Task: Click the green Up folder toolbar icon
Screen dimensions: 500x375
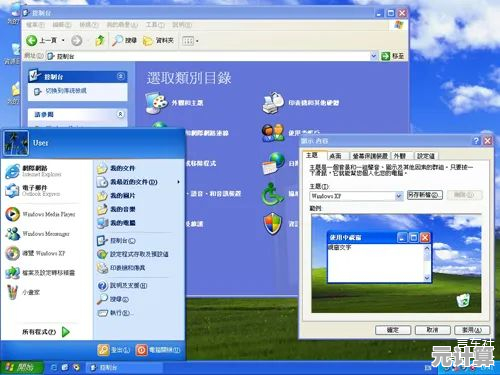Action: click(x=100, y=41)
